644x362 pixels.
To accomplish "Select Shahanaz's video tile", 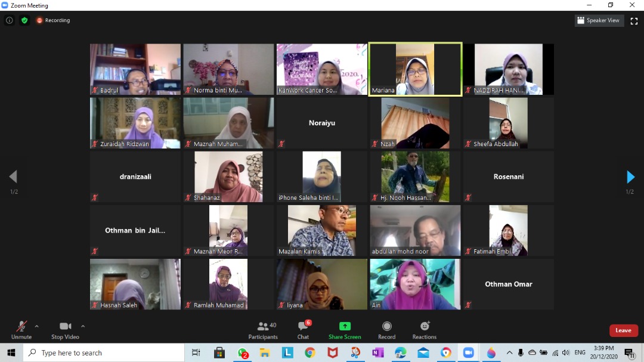I will pos(228,177).
